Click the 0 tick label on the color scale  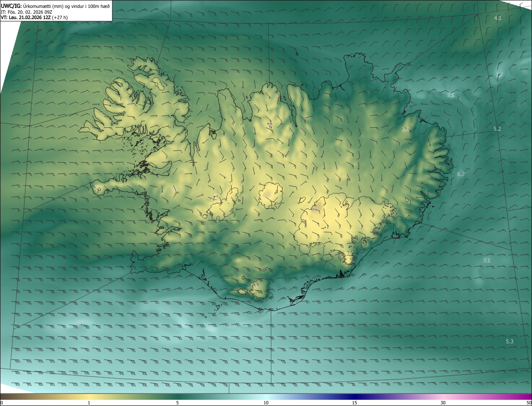pos(2,403)
